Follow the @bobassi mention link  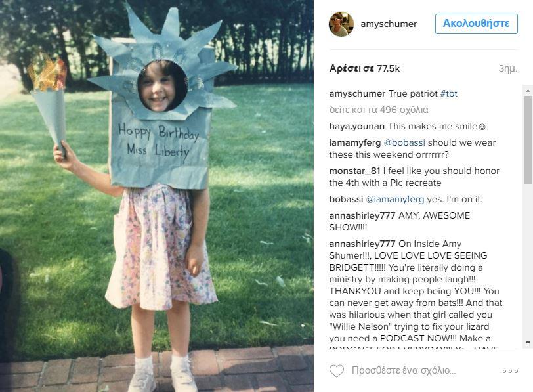pos(404,142)
